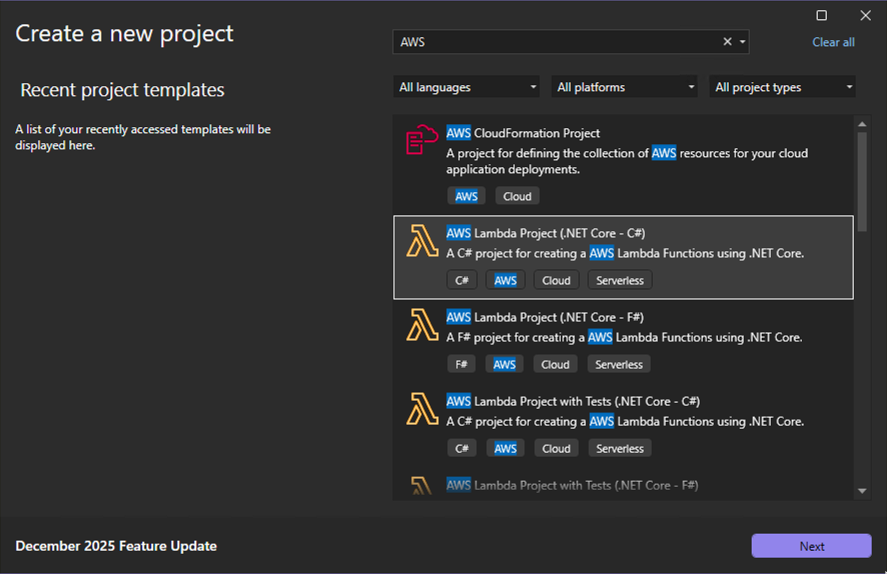This screenshot has height=574, width=887.
Task: Click the Serverless tag on C# Lambda project
Action: click(620, 280)
